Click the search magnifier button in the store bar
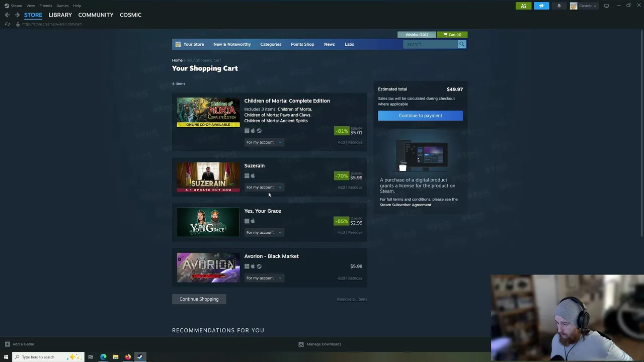This screenshot has width=644, height=362. [x=461, y=44]
